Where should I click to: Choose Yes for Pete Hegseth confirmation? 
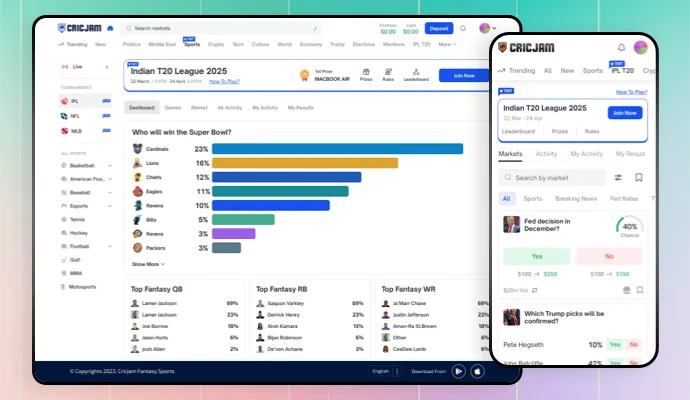coord(614,344)
